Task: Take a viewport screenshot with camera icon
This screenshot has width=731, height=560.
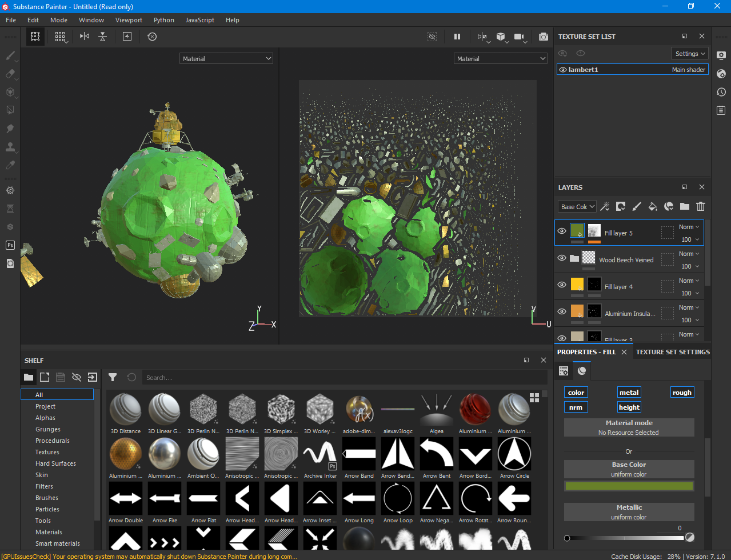Action: pyautogui.click(x=544, y=37)
